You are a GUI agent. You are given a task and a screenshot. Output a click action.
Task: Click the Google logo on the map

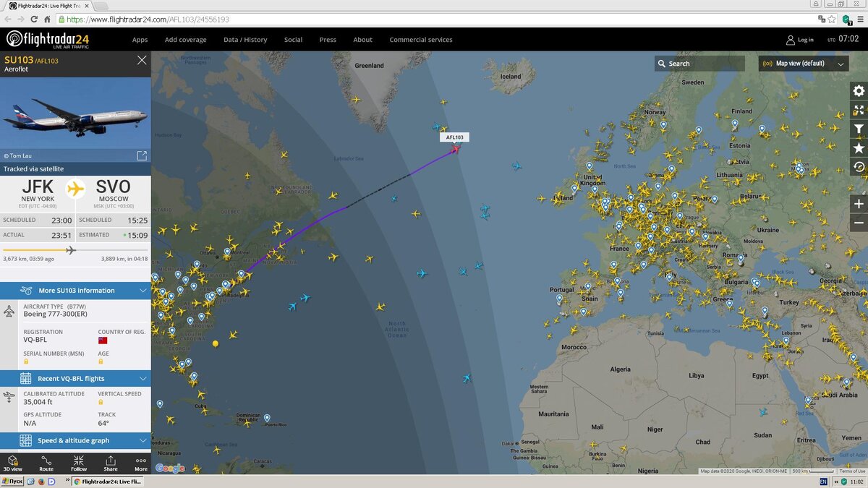(170, 468)
